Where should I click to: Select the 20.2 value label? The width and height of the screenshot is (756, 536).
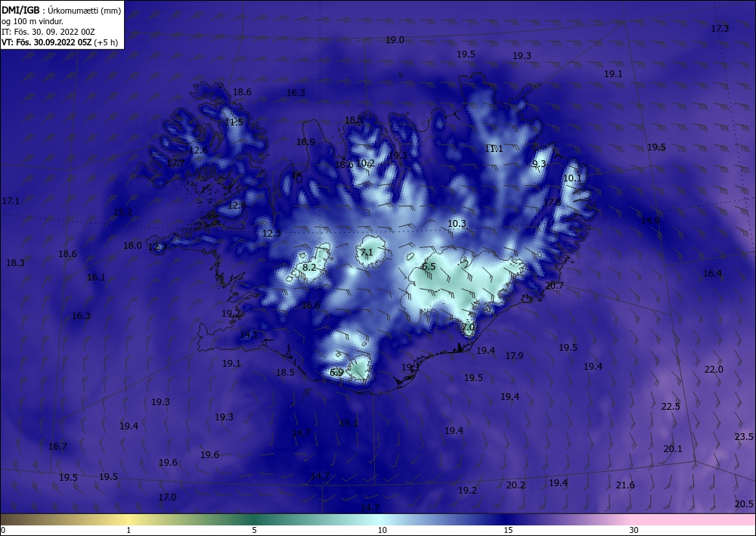coord(516,485)
